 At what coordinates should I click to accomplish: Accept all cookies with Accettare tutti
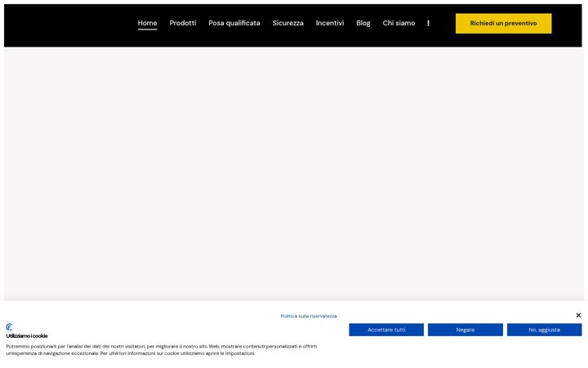point(385,330)
